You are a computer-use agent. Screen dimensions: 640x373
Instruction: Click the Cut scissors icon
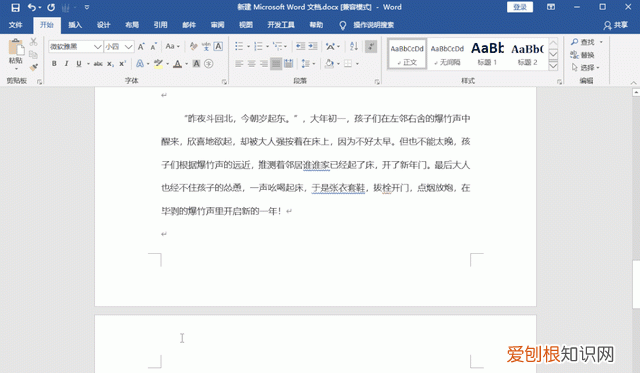[33, 42]
